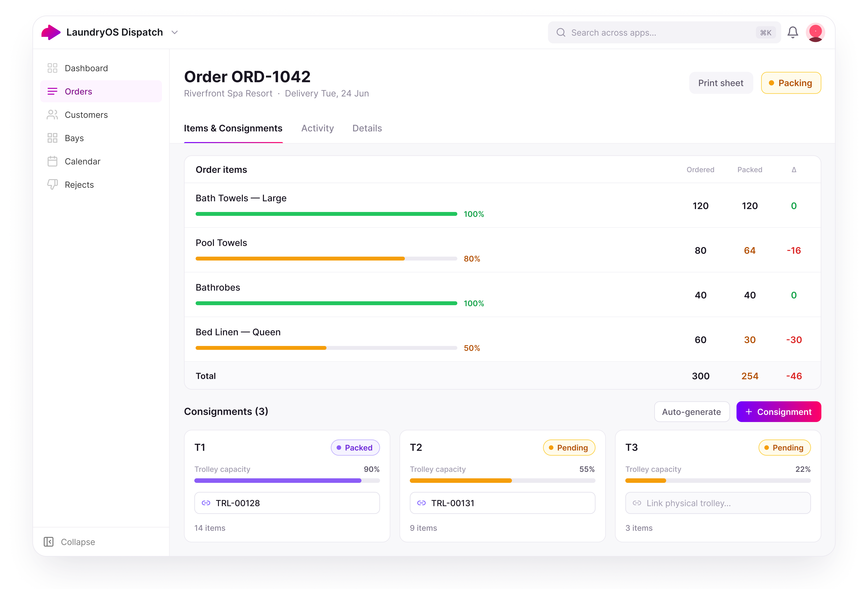Click Link physical trolley field in T3

(x=718, y=503)
